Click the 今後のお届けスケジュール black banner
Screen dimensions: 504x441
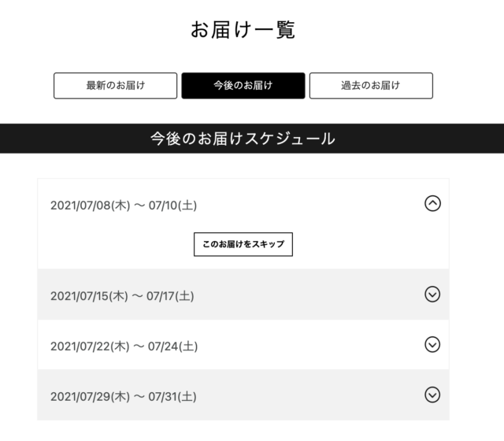tap(252, 139)
